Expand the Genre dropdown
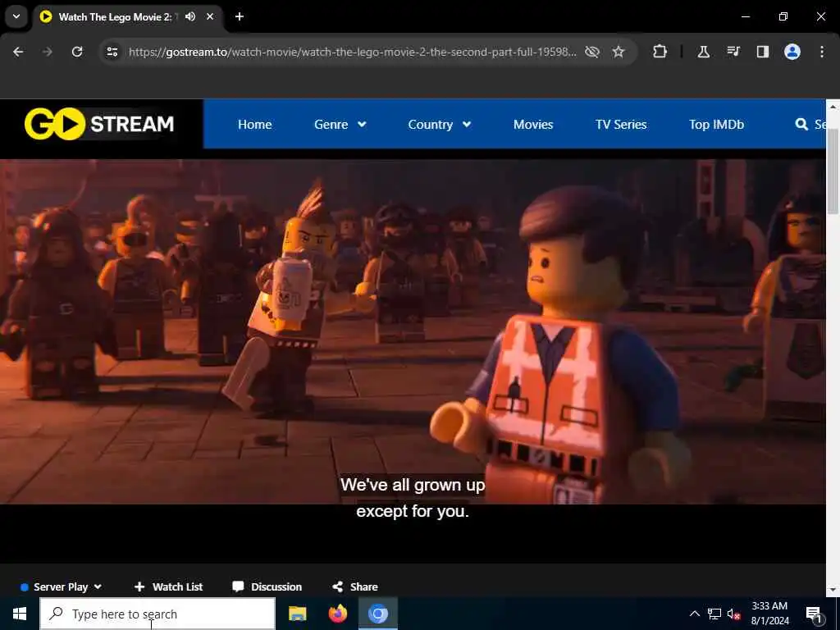 click(340, 125)
